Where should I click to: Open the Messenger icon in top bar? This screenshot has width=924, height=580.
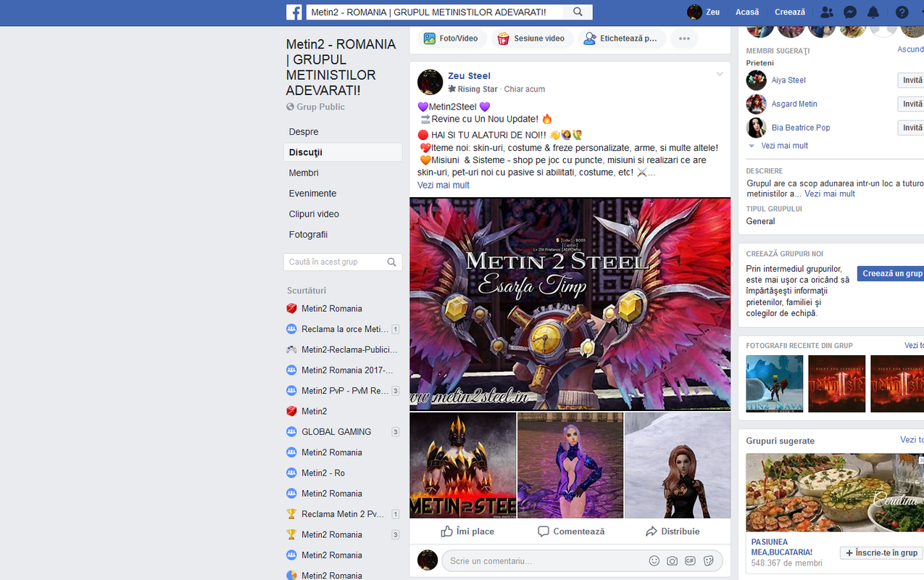pyautogui.click(x=851, y=12)
